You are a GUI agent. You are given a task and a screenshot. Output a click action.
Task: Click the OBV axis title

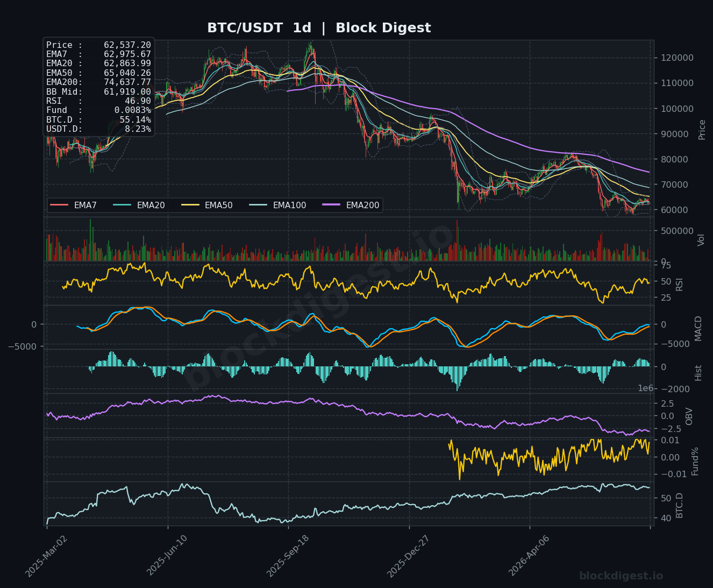(x=689, y=416)
